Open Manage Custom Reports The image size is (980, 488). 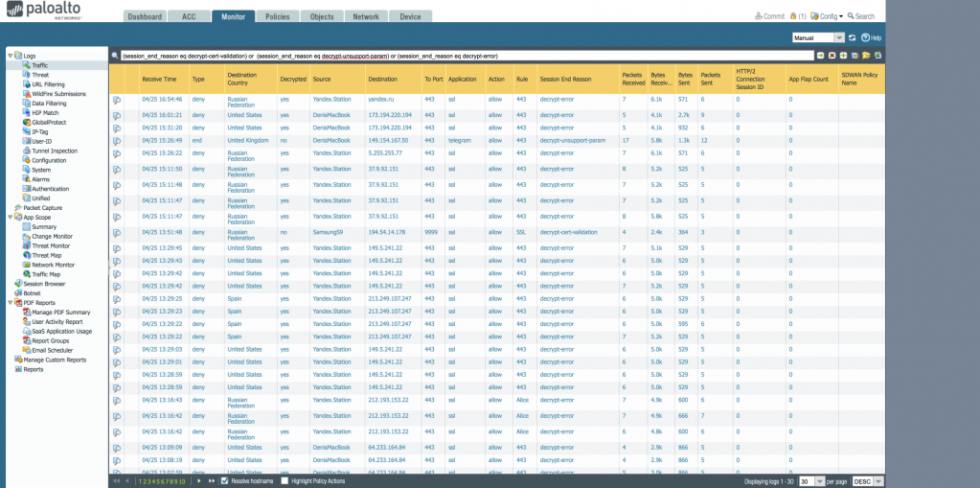(x=55, y=360)
